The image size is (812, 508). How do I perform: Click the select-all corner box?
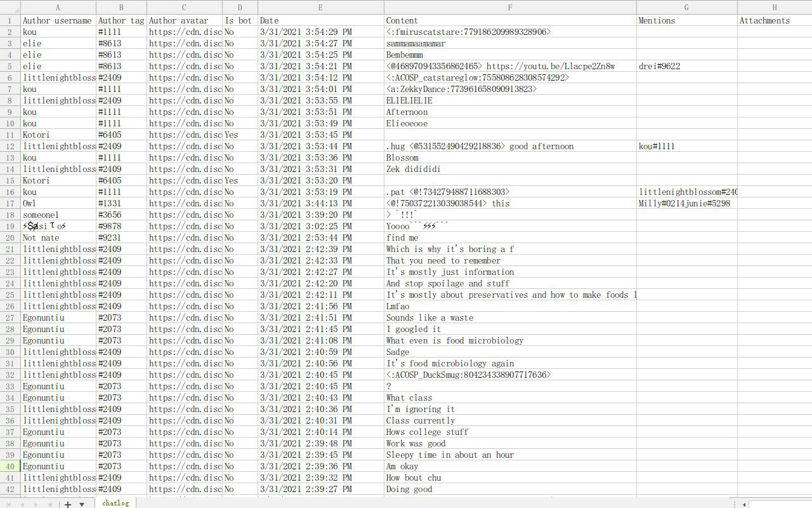(10, 7)
